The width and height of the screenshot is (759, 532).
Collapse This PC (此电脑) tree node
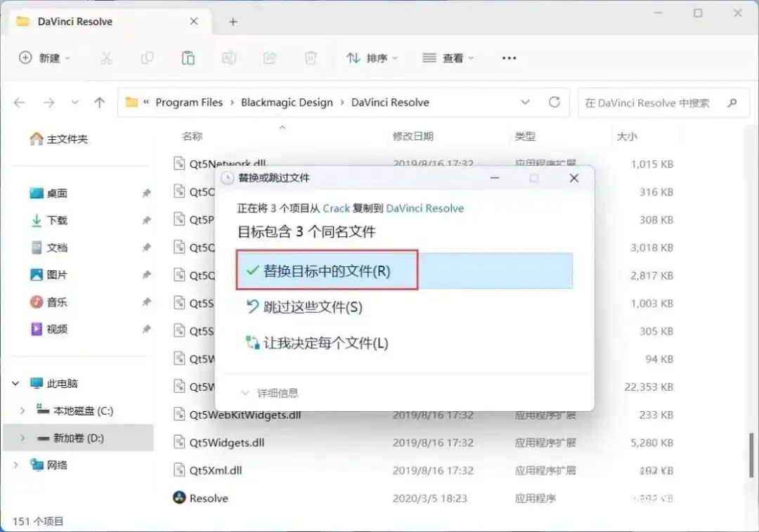coord(15,384)
